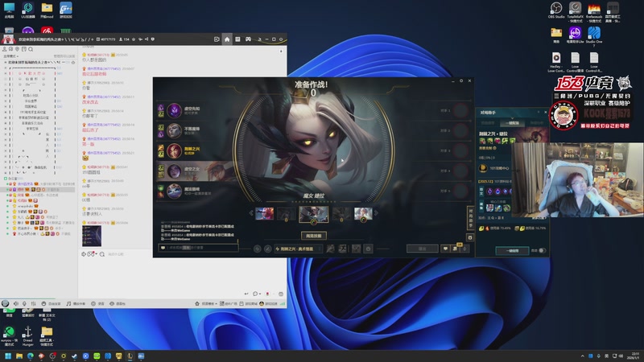Select 魔法猫咪 teammate row
644x362 pixels.
tap(193, 191)
